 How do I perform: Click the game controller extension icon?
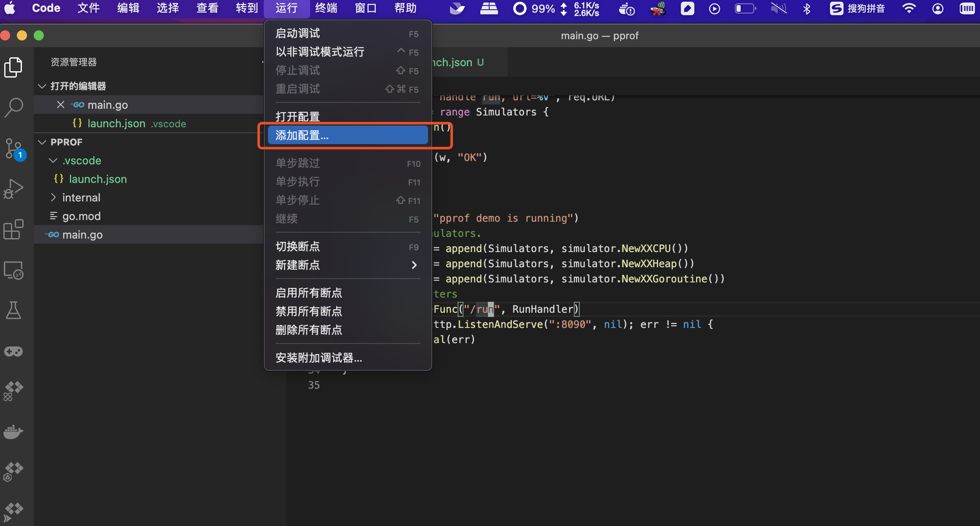tap(13, 352)
